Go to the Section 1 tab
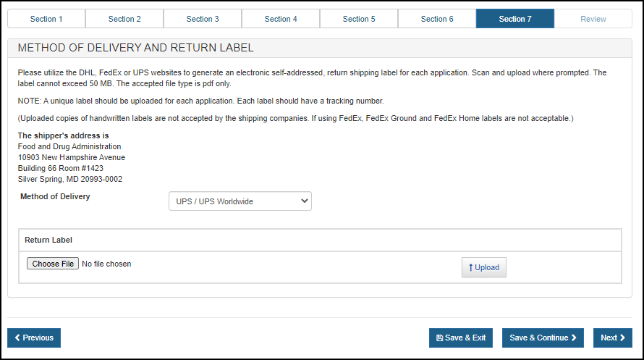 [46, 19]
